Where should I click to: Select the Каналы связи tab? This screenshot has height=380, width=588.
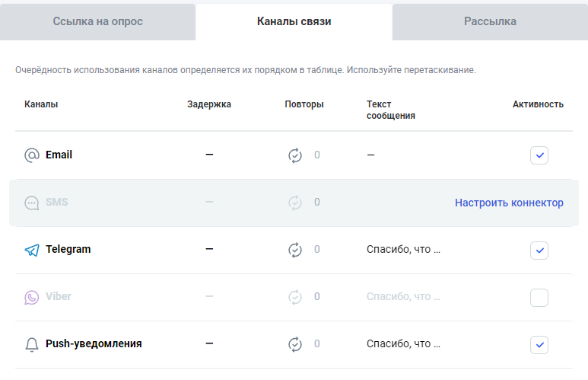point(294,21)
